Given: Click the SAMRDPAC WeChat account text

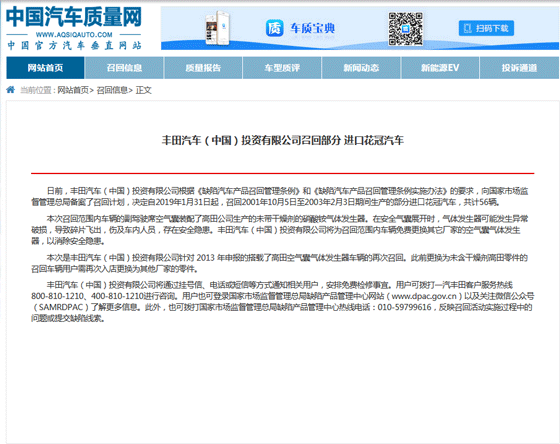Looking at the screenshot, I should [x=61, y=307].
